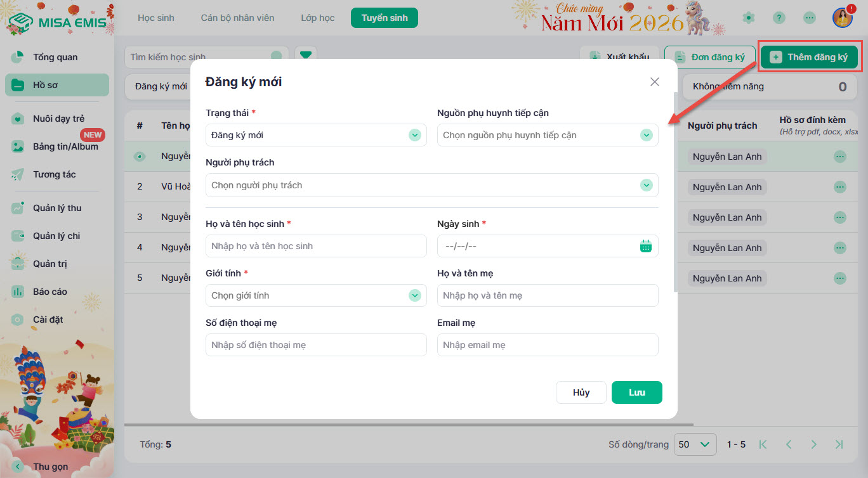Screen dimensions: 868x478
Task: Click Lưu to save registration
Action: click(636, 392)
